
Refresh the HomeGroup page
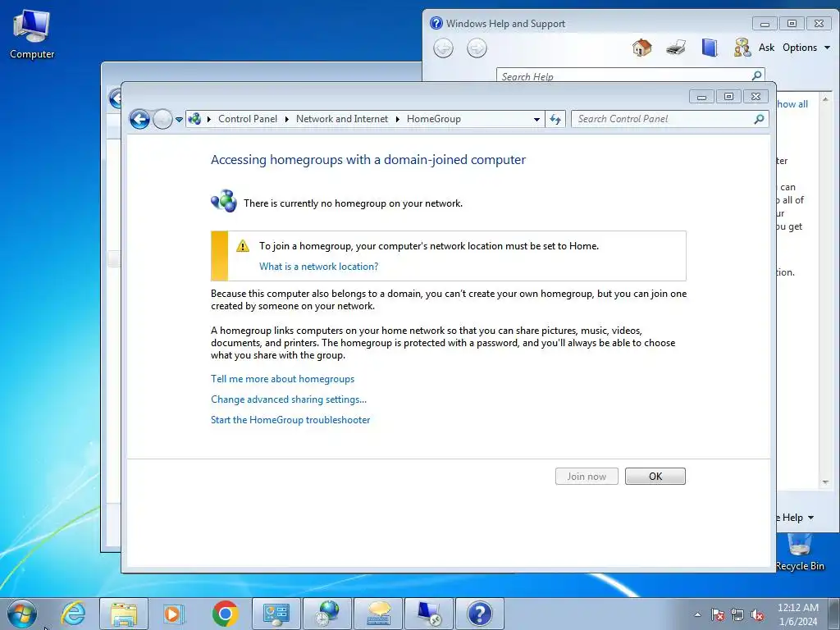point(555,120)
